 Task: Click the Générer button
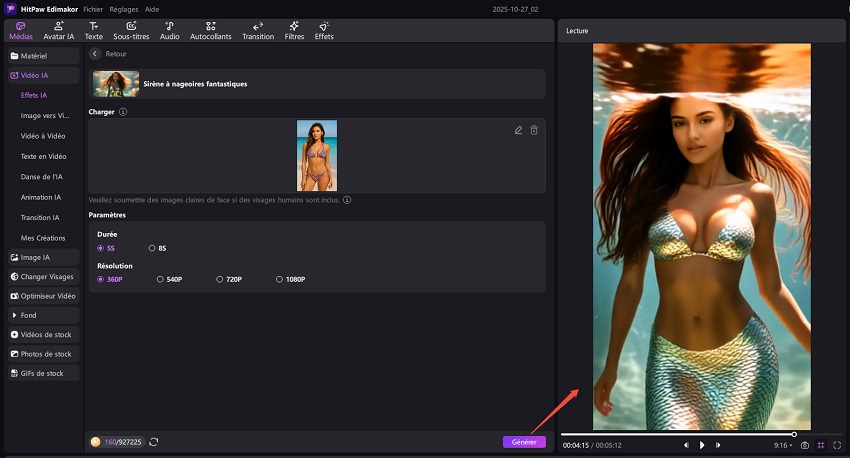[x=524, y=442]
